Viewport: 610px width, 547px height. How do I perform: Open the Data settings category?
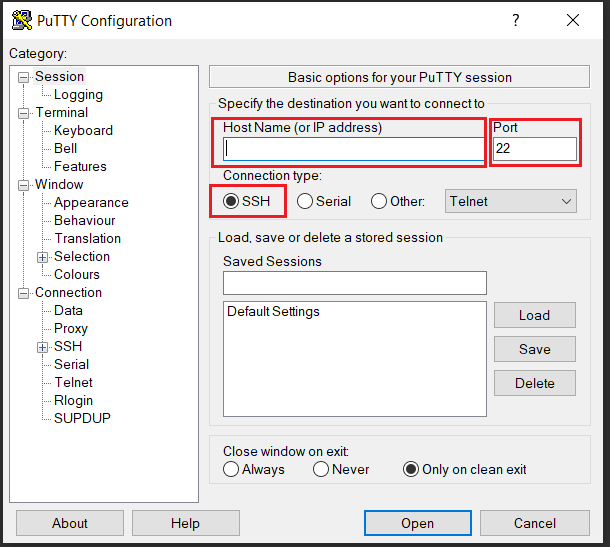[x=68, y=310]
